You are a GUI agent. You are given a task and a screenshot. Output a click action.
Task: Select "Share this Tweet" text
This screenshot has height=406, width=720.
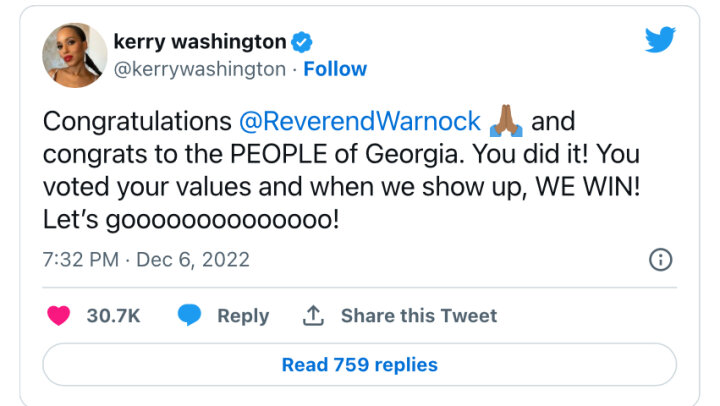click(418, 315)
